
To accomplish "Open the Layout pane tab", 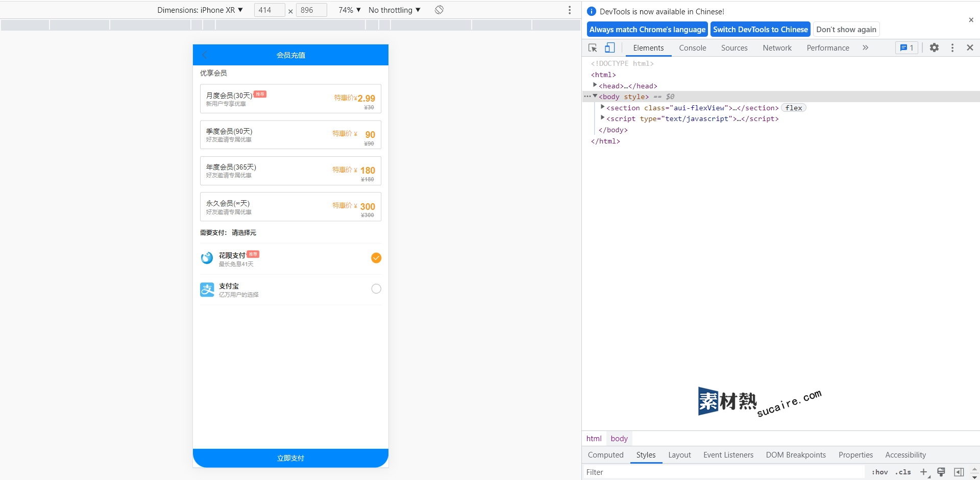I will pyautogui.click(x=679, y=455).
